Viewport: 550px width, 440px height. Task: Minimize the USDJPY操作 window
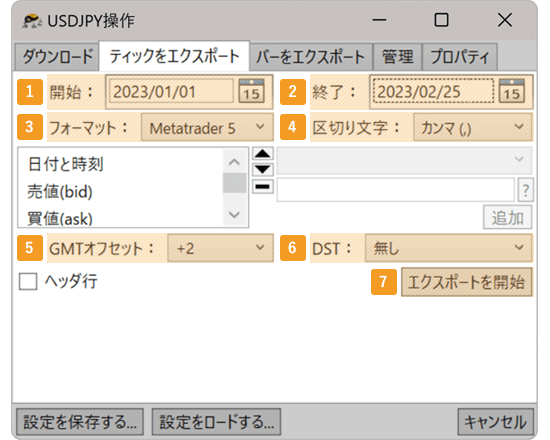(379, 20)
